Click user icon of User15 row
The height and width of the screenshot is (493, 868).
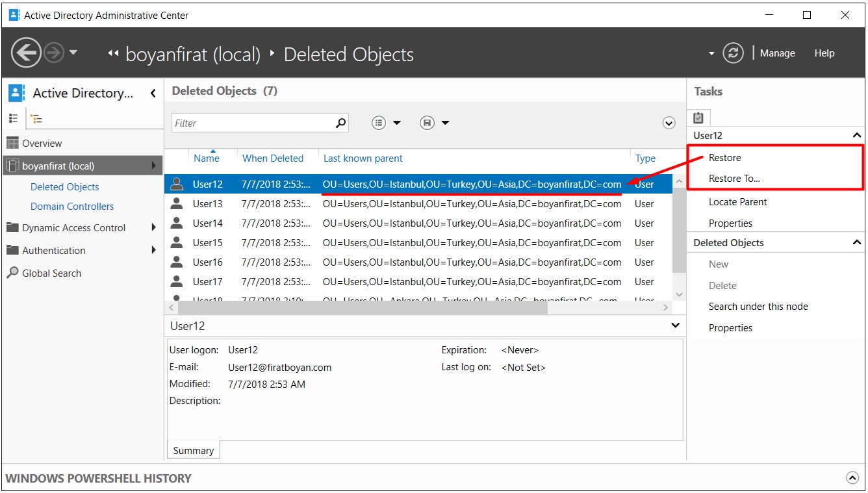176,242
